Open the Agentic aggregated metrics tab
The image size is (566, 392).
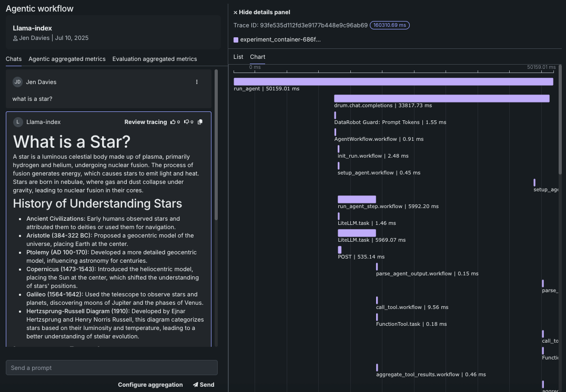click(67, 59)
